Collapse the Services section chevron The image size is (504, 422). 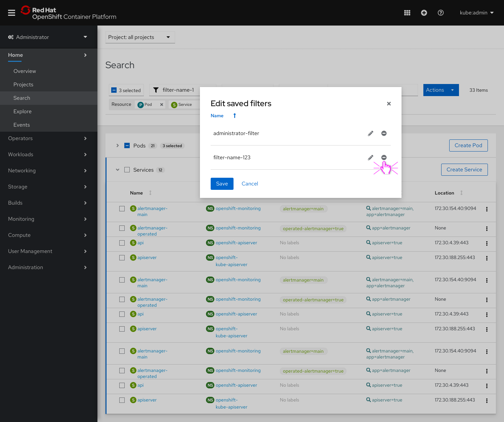coord(117,170)
